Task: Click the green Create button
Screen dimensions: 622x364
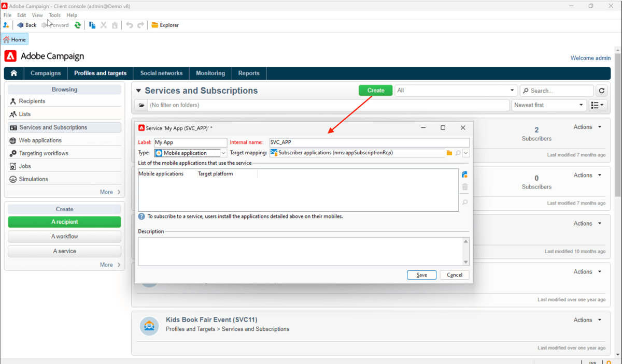Action: click(375, 90)
